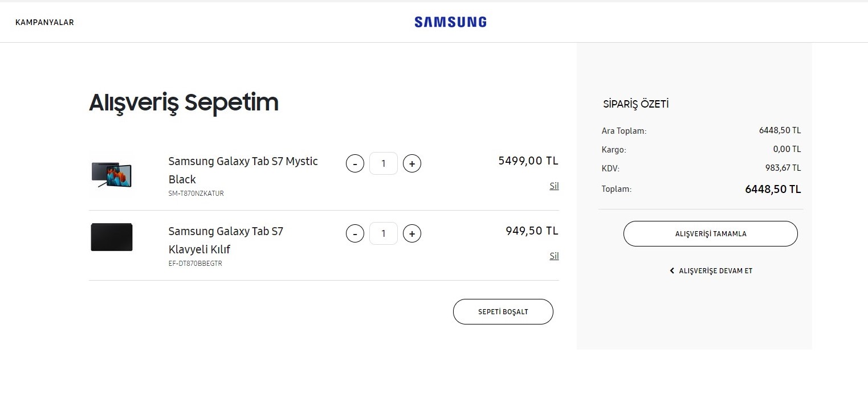
Task: Click the 5499,00 TL price
Action: click(528, 161)
